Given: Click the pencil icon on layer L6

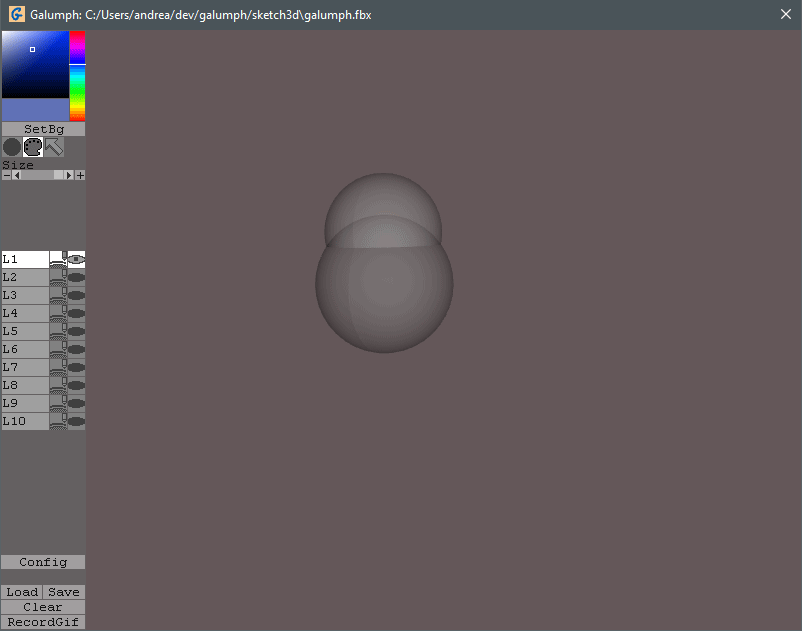Looking at the screenshot, I should [58, 349].
